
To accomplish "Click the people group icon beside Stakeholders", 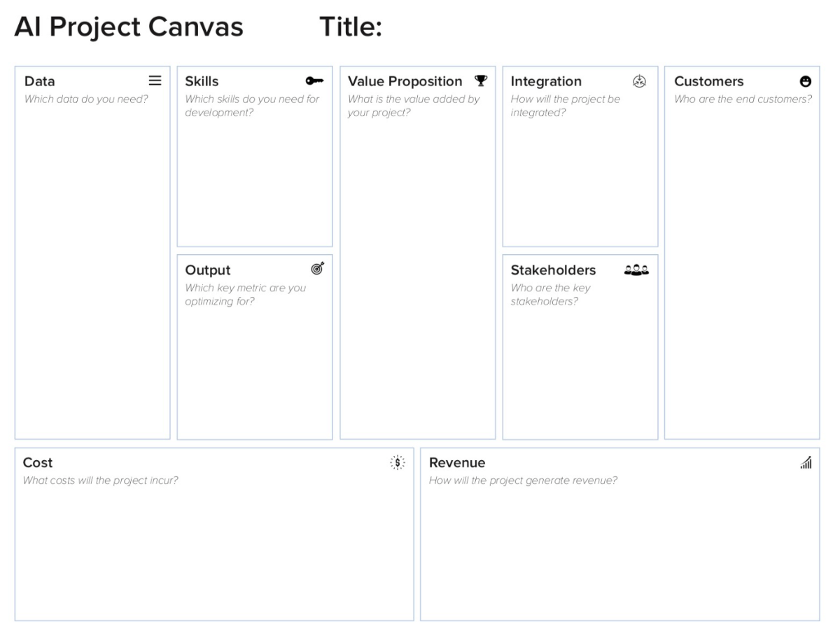I will point(636,270).
